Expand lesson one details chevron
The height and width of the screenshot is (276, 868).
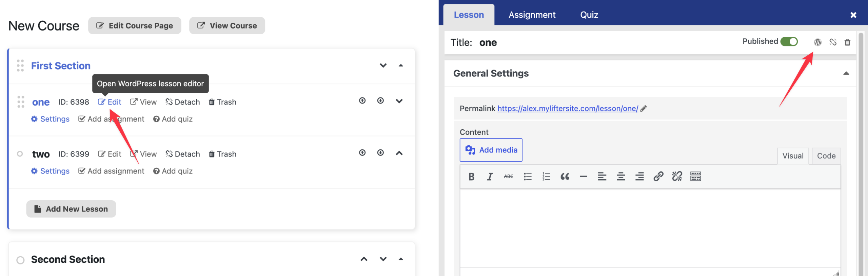click(x=399, y=101)
